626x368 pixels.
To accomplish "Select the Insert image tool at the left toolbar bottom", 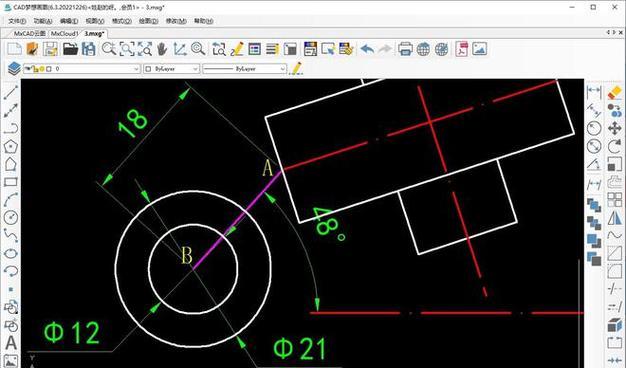I will pos(11,360).
